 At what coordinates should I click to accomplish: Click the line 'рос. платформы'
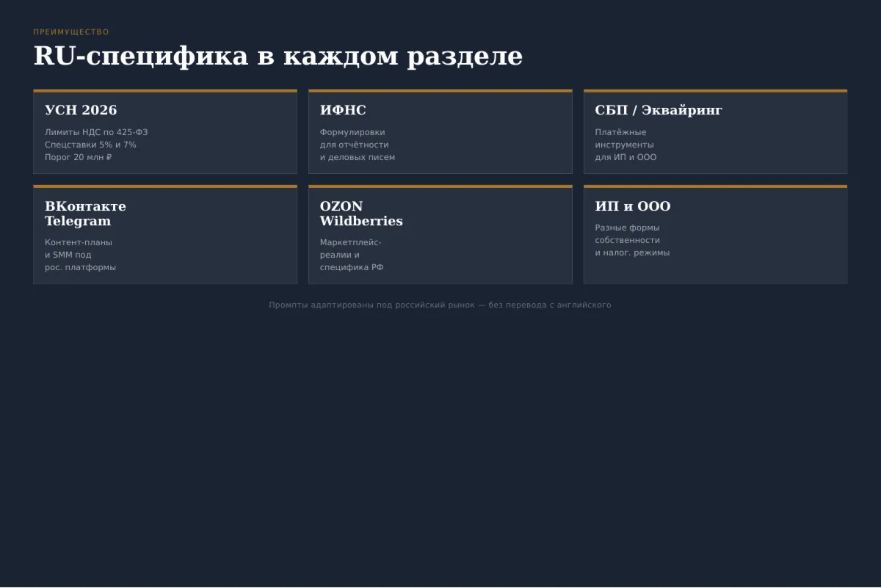[x=81, y=268]
